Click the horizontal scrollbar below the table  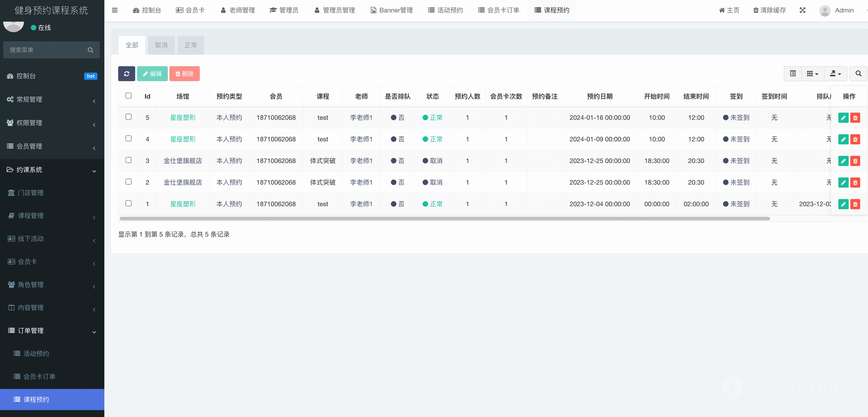tap(444, 219)
